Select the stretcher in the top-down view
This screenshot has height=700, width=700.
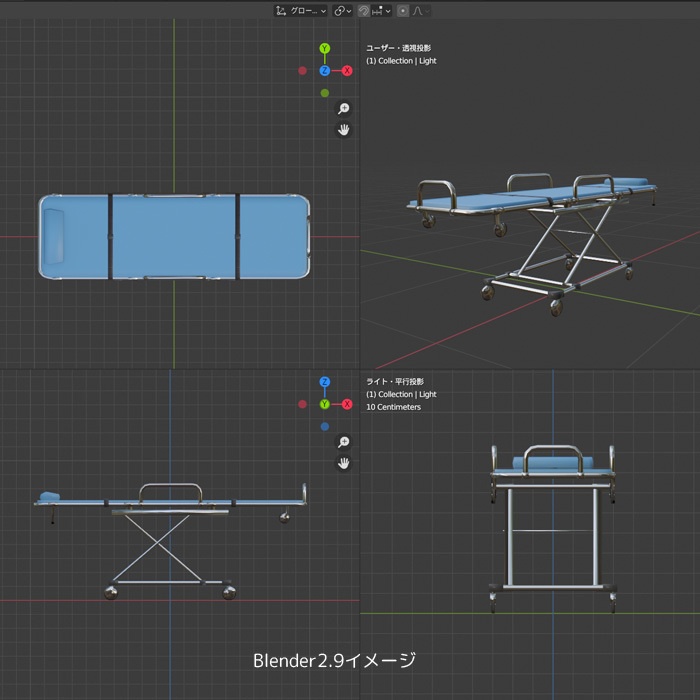174,237
